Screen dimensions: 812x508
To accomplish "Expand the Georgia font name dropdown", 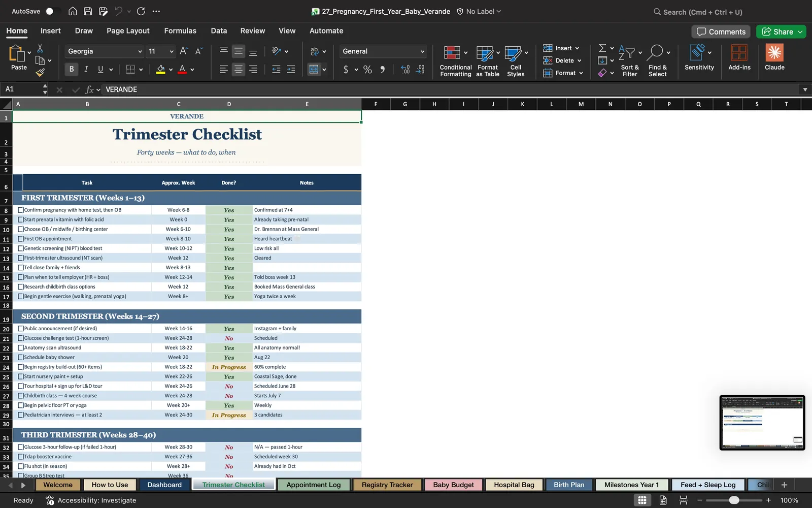I will (x=140, y=51).
